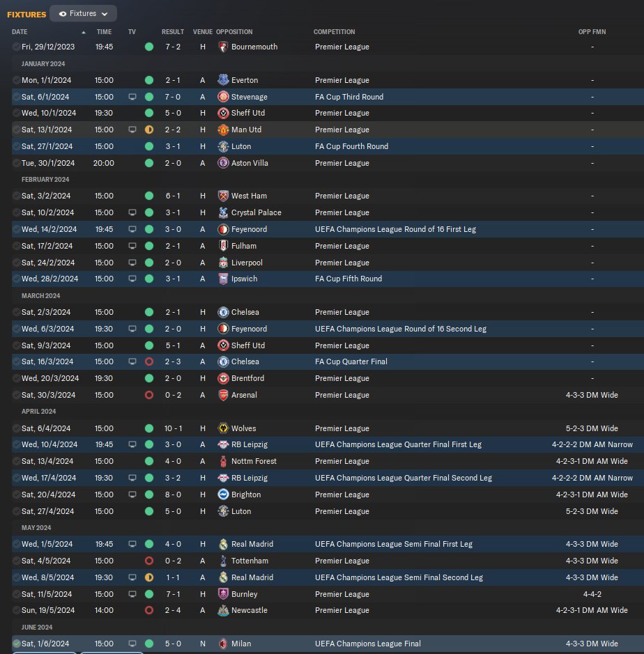Toggle the checkmark on the Brentford 20/3/2024 fixture
644x654 pixels.
tap(16, 378)
